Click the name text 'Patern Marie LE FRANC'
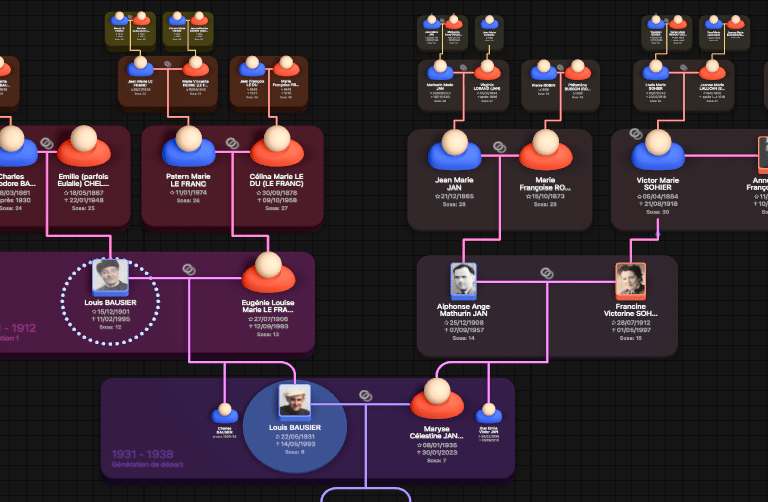Screen dimensions: 768x502 tap(188, 180)
